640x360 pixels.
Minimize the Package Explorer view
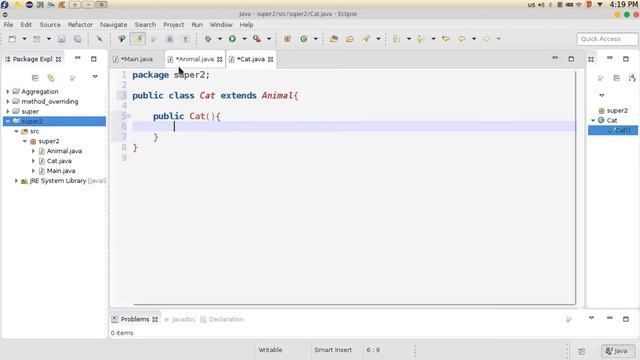(78, 58)
